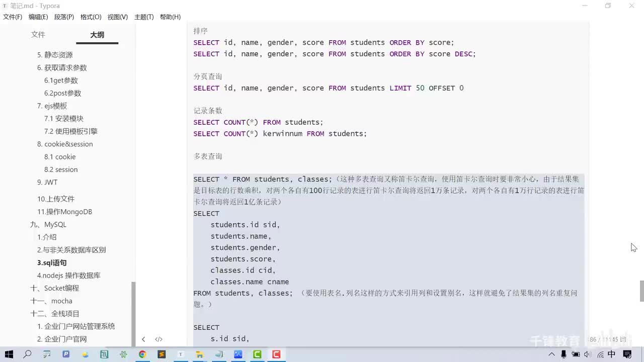Open the 主题(T) menu
Viewport: 644px width, 362px height.
(x=144, y=17)
